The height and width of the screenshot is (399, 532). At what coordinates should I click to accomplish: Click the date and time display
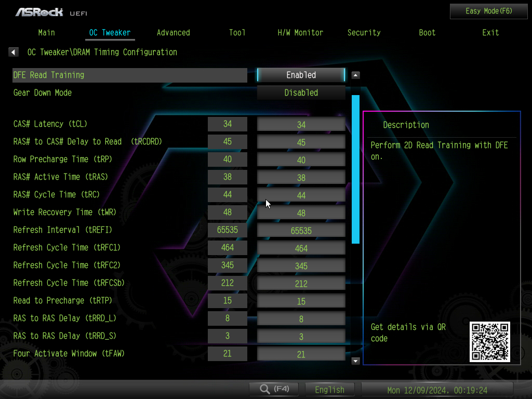click(437, 390)
